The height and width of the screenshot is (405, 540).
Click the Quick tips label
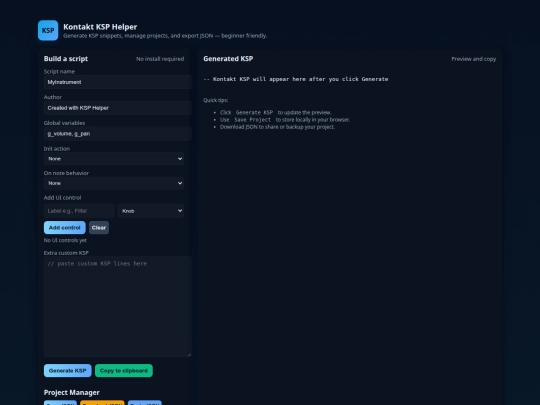tap(216, 100)
